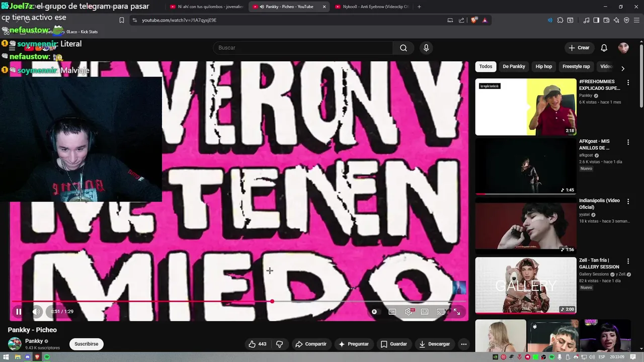
Task: Submit search with the magnifier button
Action: (404, 48)
